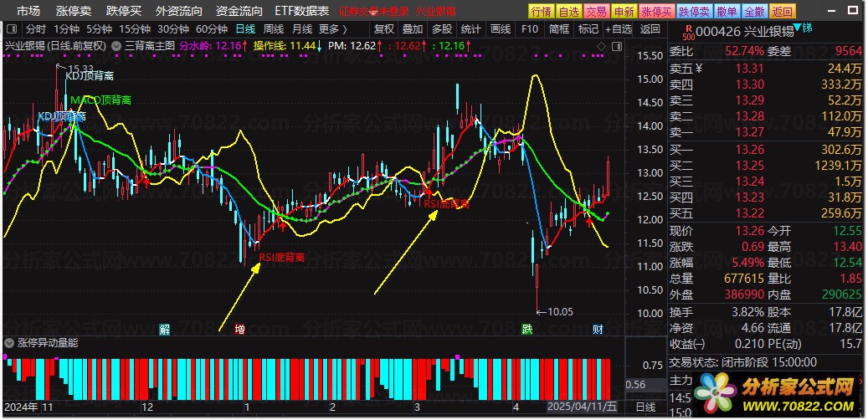Click the 证券交易未登录 login status text

click(373, 12)
